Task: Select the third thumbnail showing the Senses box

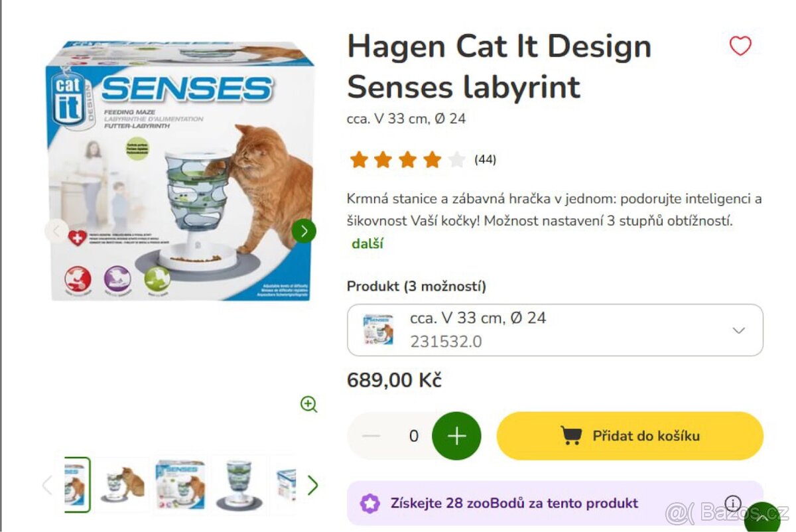Action: [180, 485]
